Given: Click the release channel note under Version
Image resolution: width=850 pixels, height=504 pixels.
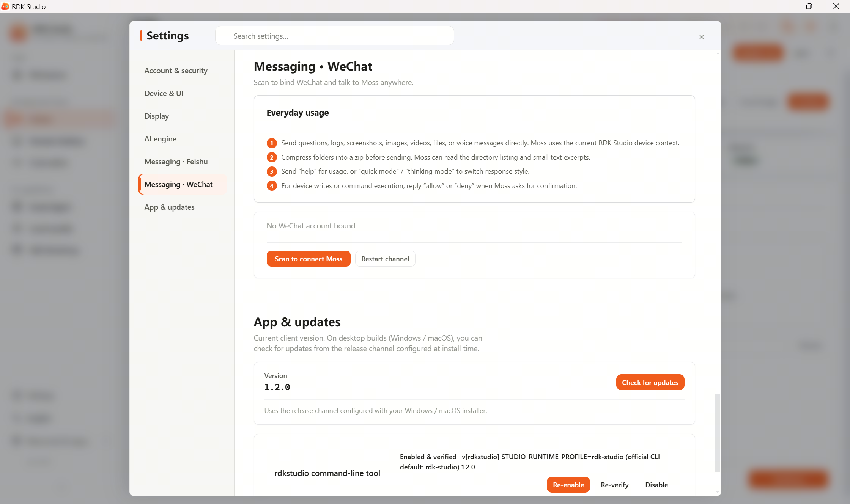Looking at the screenshot, I should coord(375,410).
